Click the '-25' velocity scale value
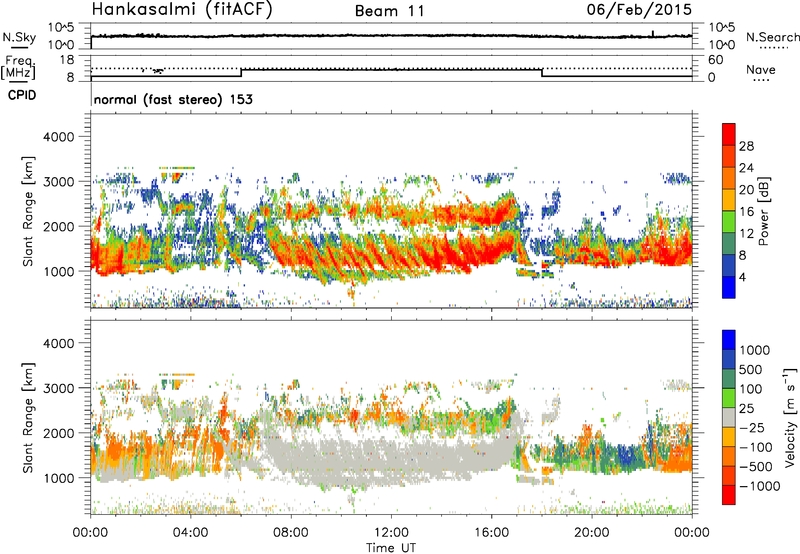800x554 pixels. click(x=754, y=428)
